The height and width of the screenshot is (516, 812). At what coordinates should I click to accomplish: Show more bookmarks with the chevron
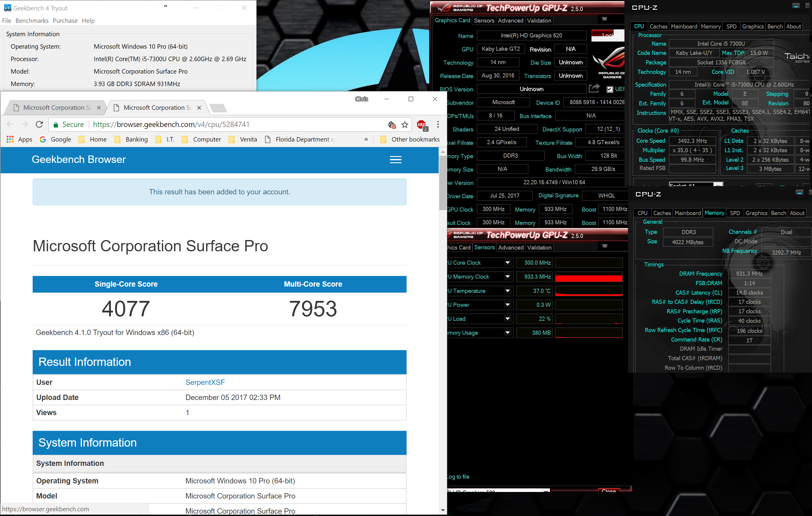(x=366, y=139)
